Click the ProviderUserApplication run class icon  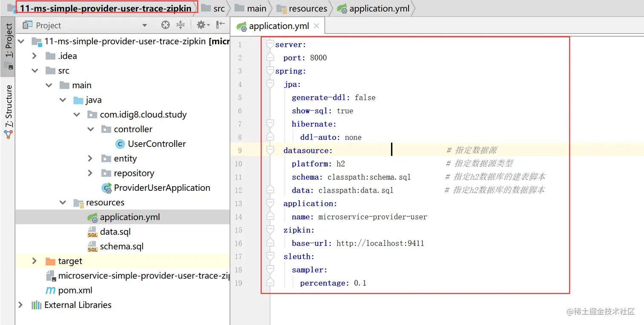click(x=106, y=188)
